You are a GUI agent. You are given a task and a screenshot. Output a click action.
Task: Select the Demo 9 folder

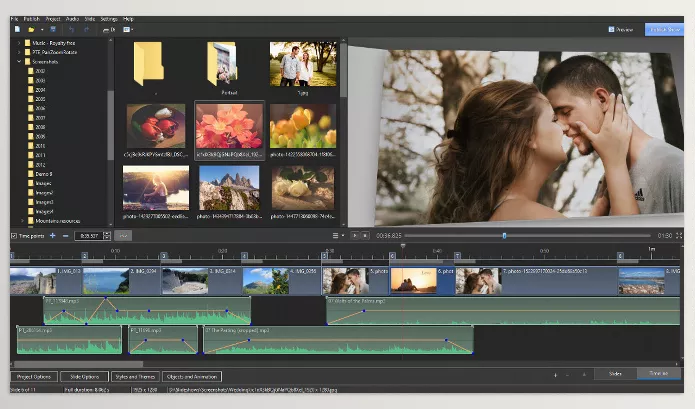pyautogui.click(x=40, y=174)
